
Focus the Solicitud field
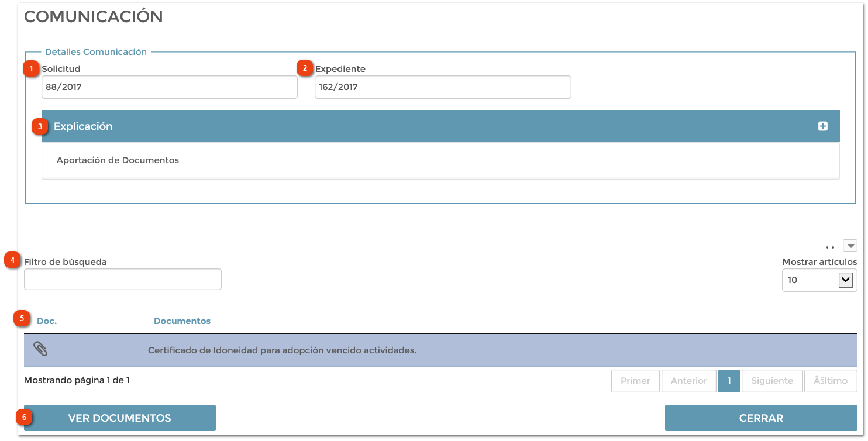(169, 87)
